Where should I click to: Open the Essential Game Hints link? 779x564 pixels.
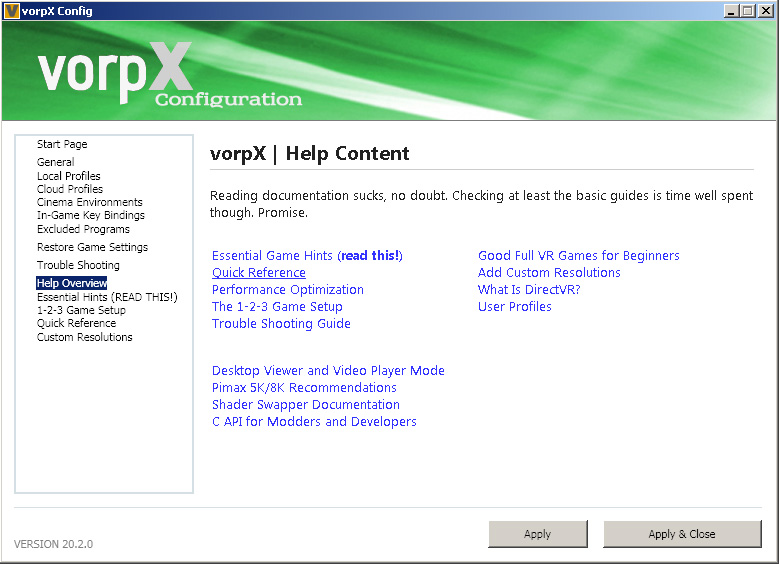click(307, 255)
